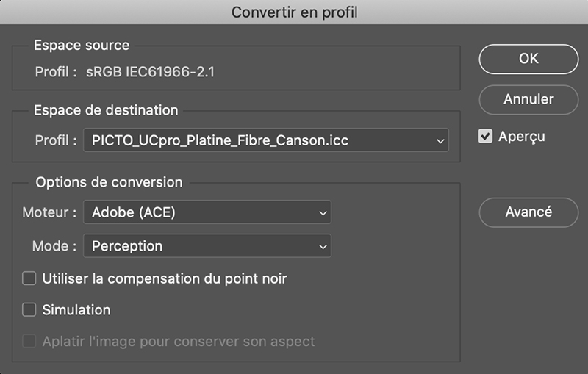Click the chevron arrow of the PICTO profile selector
Viewport: 588px width, 374px height.
click(440, 140)
